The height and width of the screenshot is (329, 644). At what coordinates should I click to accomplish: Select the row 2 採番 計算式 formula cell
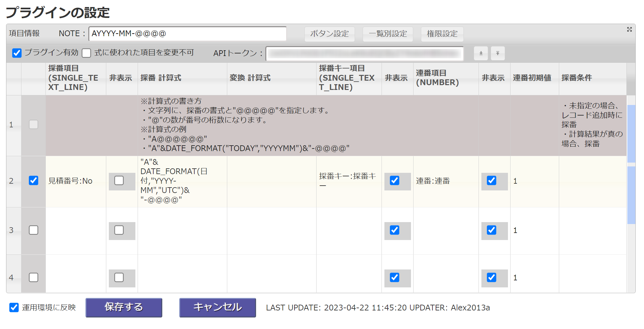click(182, 181)
